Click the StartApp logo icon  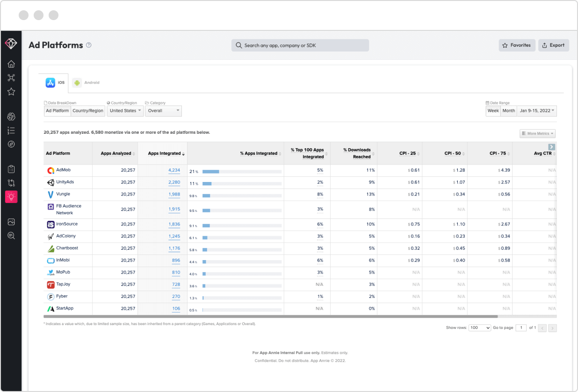pos(51,309)
